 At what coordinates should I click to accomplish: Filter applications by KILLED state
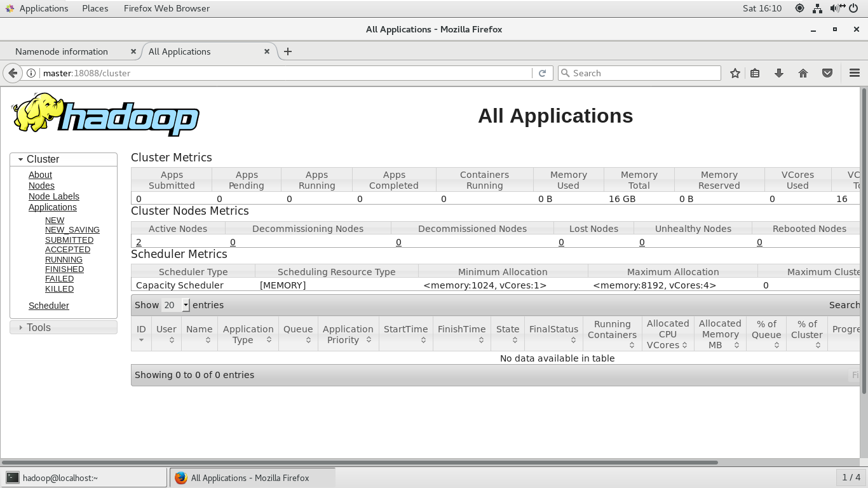coord(59,289)
